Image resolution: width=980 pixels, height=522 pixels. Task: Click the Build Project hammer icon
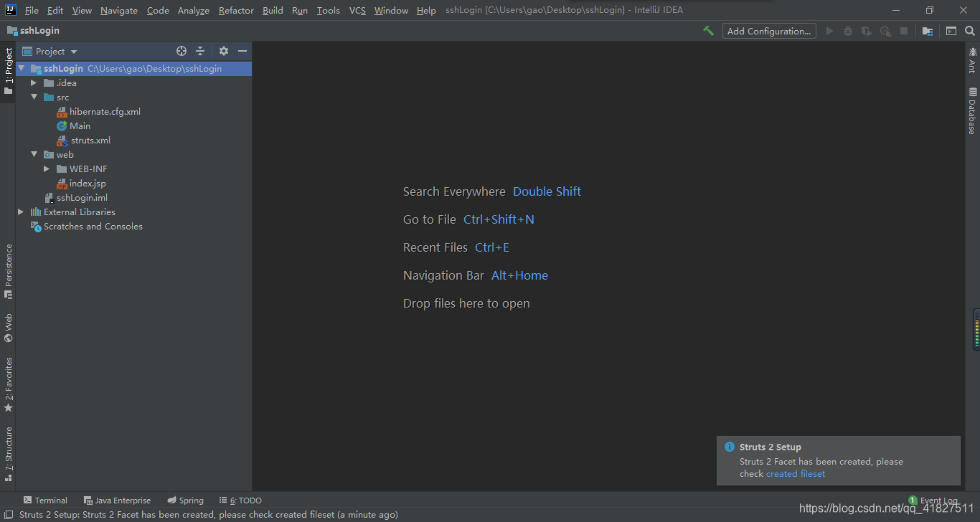708,31
